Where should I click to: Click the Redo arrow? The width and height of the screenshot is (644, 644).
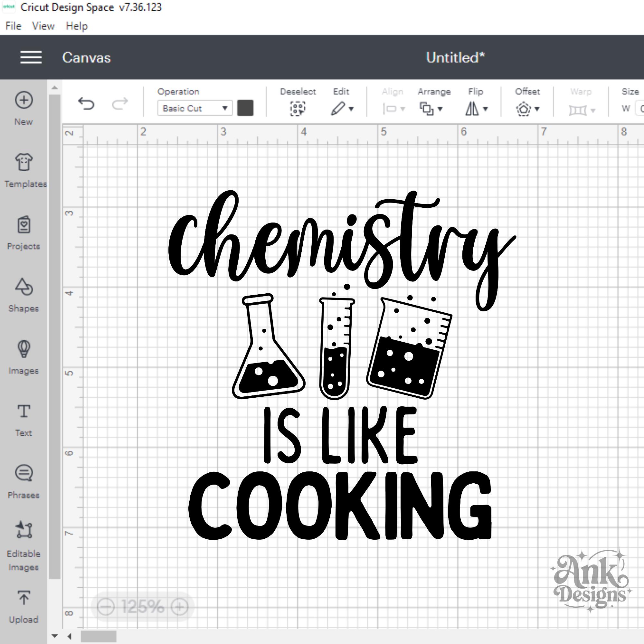click(120, 104)
